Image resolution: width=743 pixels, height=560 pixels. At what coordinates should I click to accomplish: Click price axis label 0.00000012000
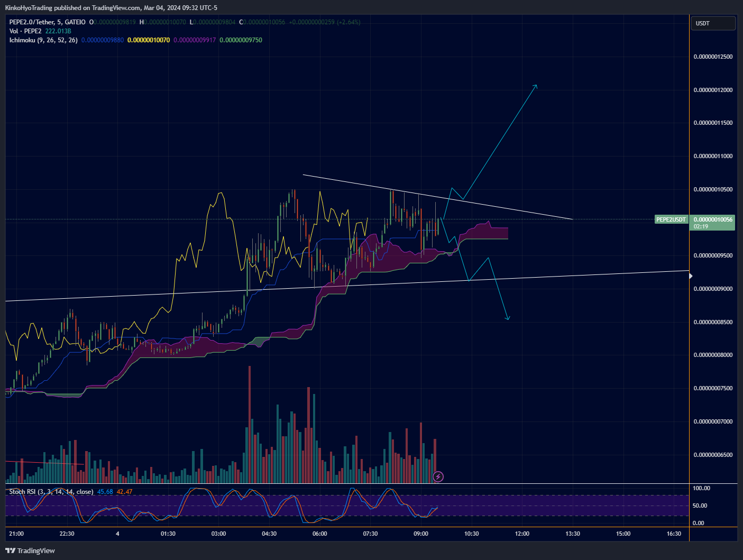(x=713, y=90)
